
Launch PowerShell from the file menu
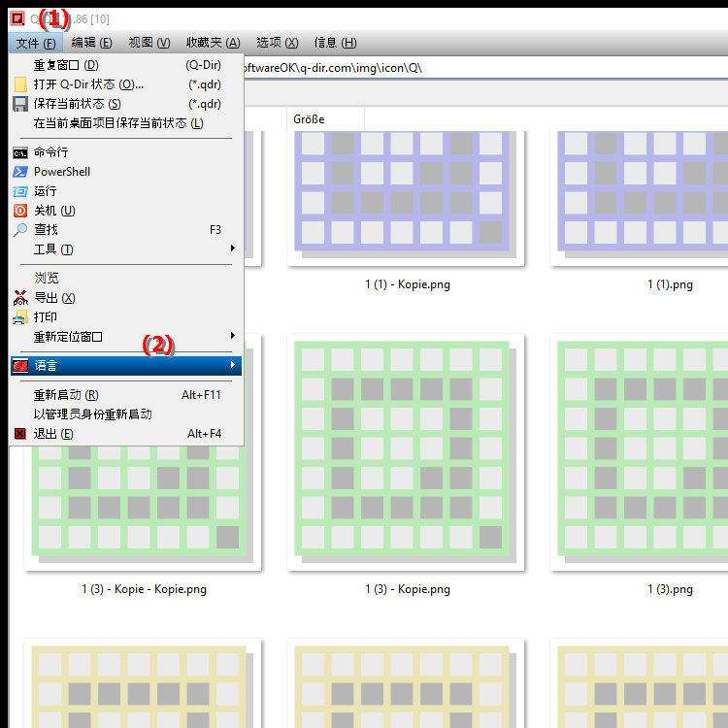click(126, 172)
